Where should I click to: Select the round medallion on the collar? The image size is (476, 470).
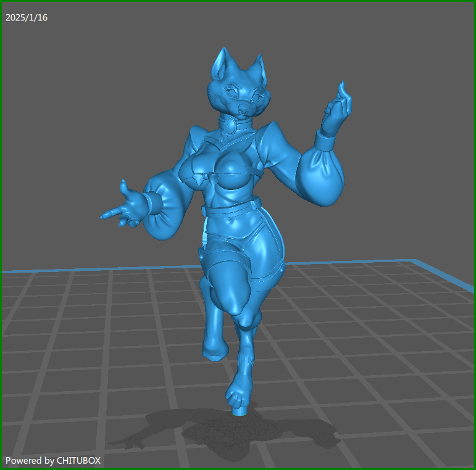230,126
